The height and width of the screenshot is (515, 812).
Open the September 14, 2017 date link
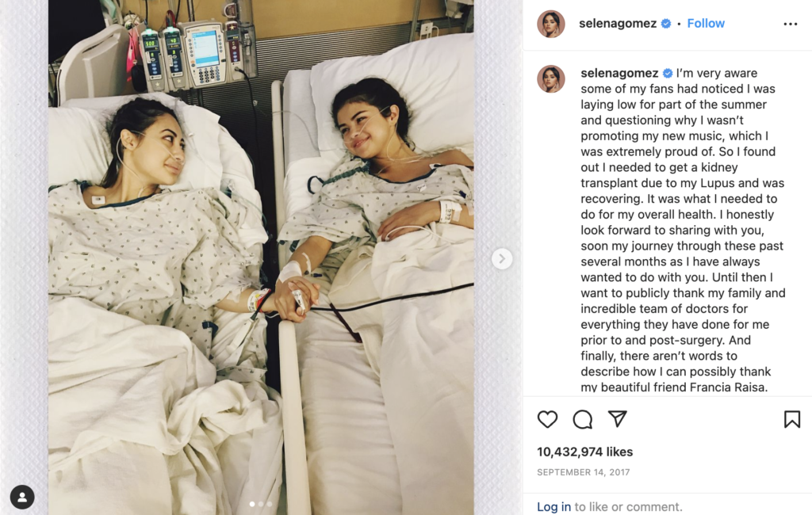point(583,472)
